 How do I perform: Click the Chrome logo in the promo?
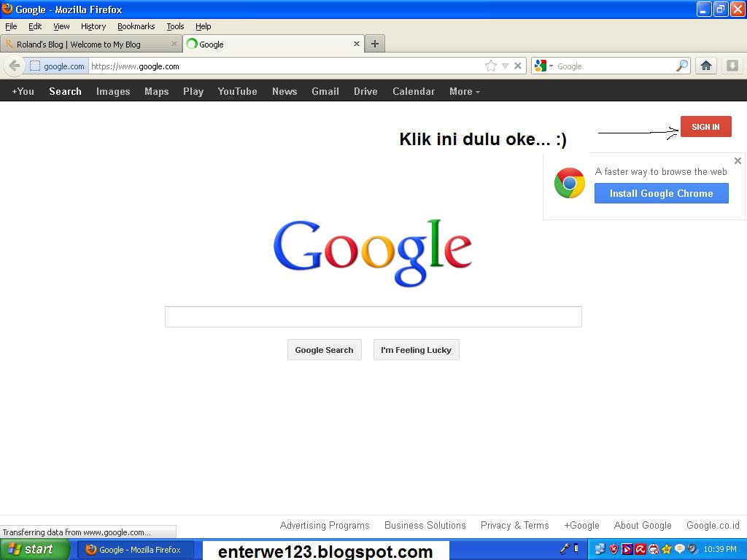tap(570, 183)
